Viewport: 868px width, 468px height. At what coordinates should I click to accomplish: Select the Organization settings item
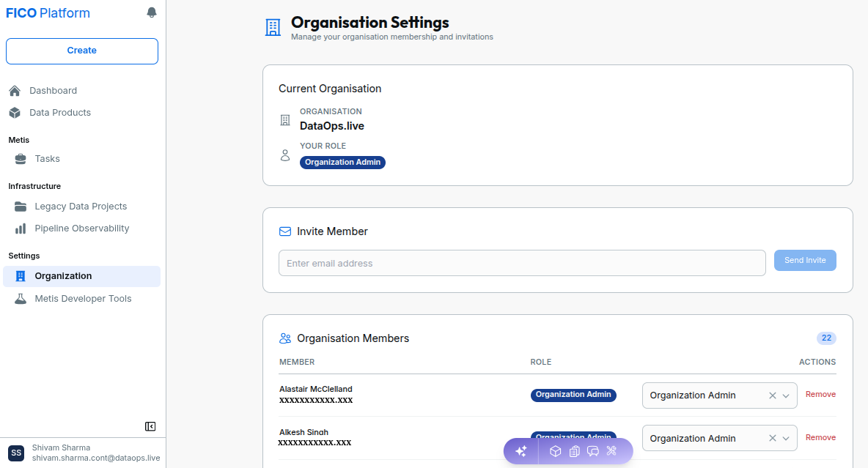[82, 276]
